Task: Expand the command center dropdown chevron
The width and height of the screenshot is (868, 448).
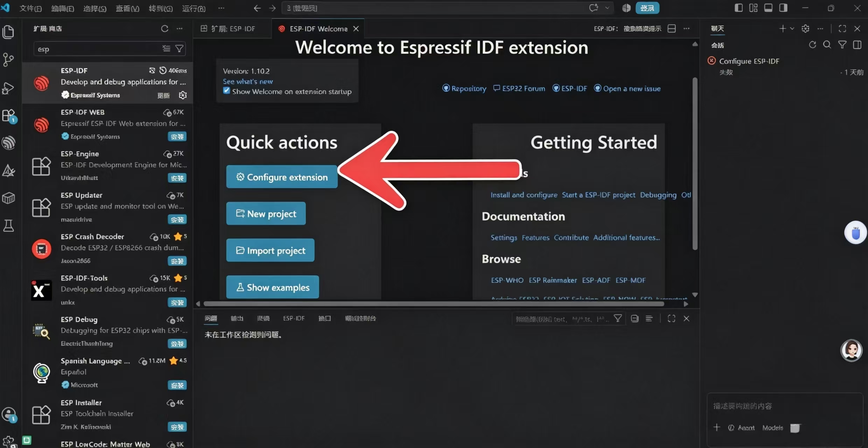Action: click(x=607, y=8)
